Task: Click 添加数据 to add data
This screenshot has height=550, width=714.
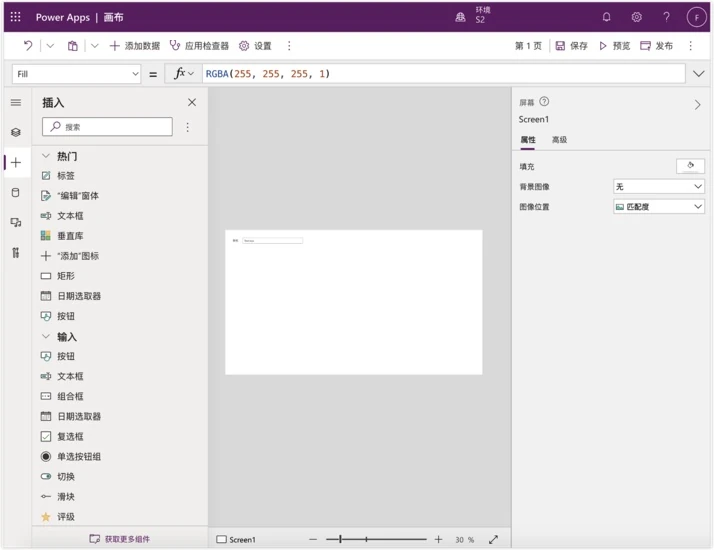Action: 135,46
